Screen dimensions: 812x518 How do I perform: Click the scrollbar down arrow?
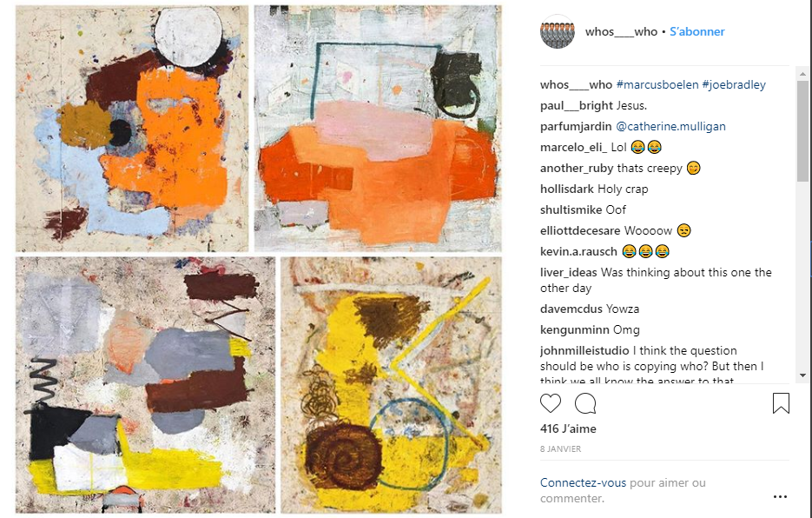coord(802,375)
